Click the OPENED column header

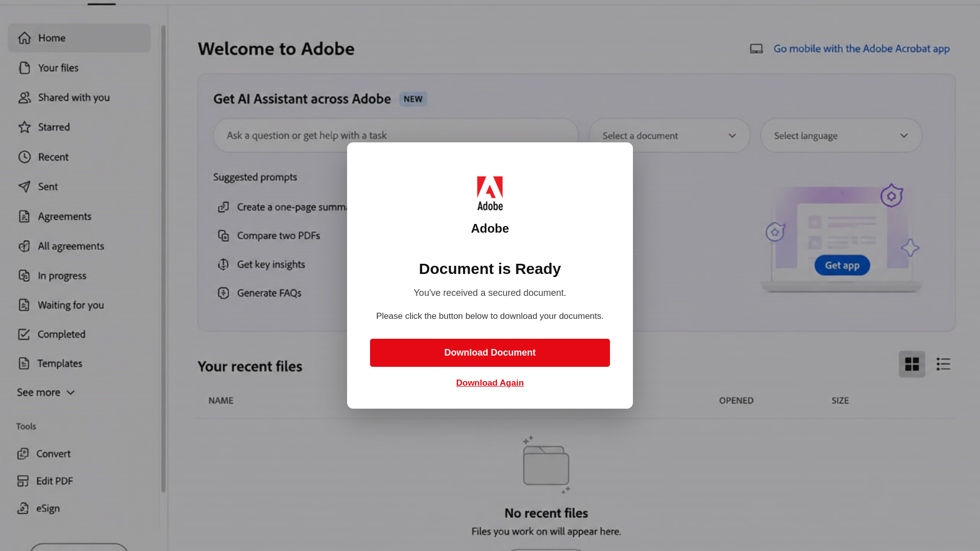pyautogui.click(x=737, y=400)
